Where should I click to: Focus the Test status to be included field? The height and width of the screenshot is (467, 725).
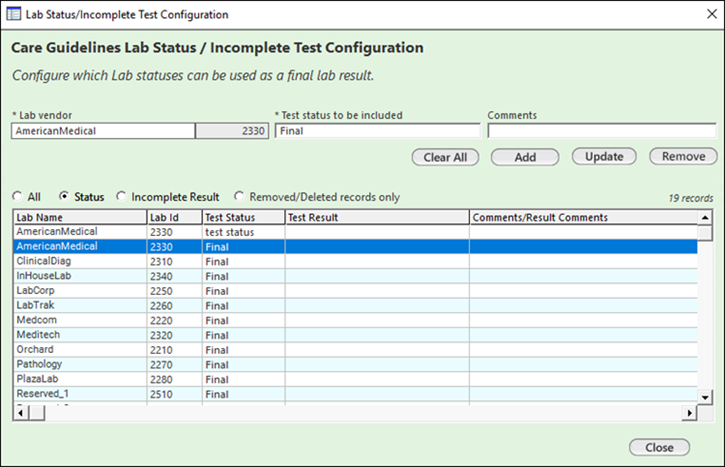[x=378, y=131]
